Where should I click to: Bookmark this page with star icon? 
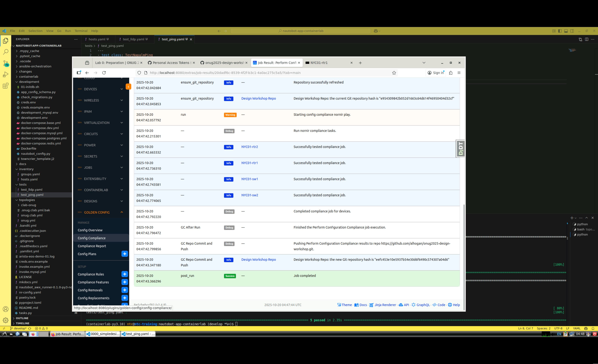click(x=394, y=73)
